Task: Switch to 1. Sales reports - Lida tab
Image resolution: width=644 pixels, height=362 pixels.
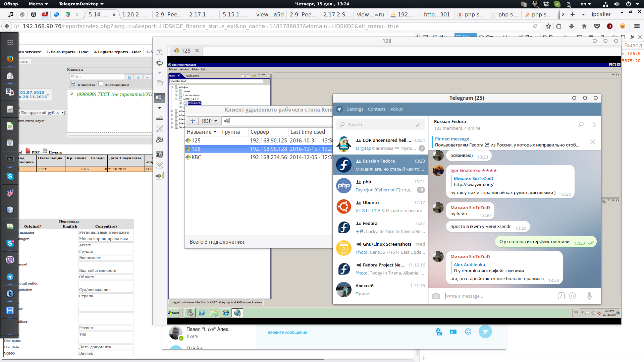Action: point(68,52)
